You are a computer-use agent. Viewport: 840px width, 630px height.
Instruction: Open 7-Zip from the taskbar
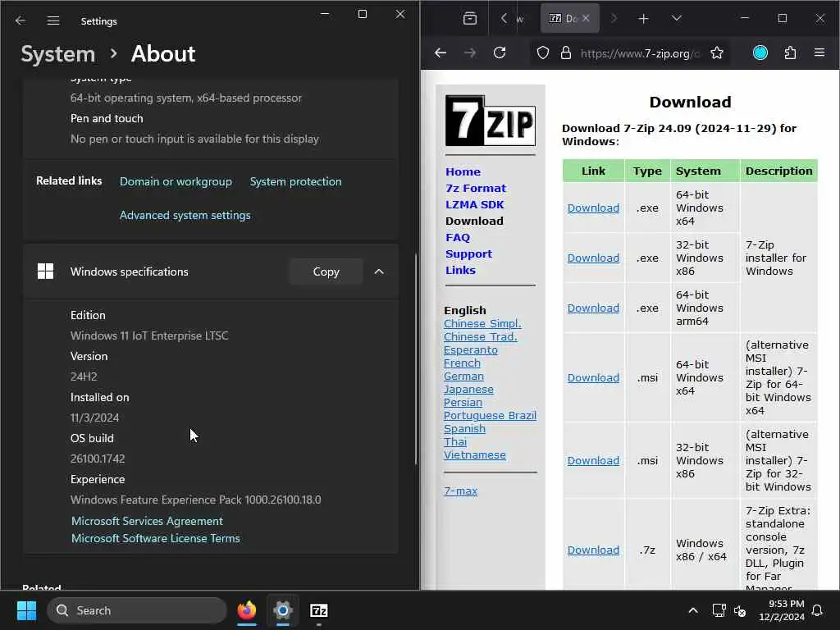pos(319,610)
